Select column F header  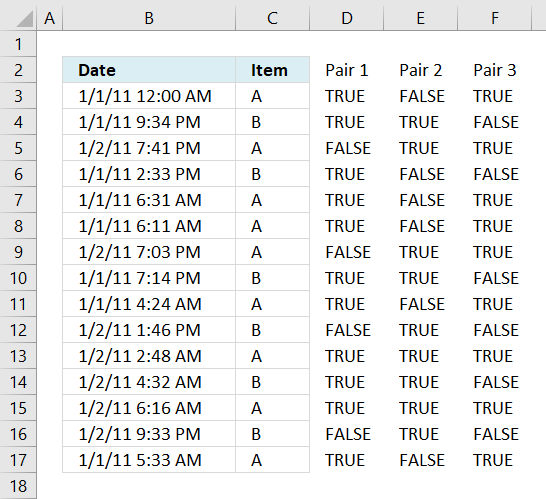(x=494, y=18)
